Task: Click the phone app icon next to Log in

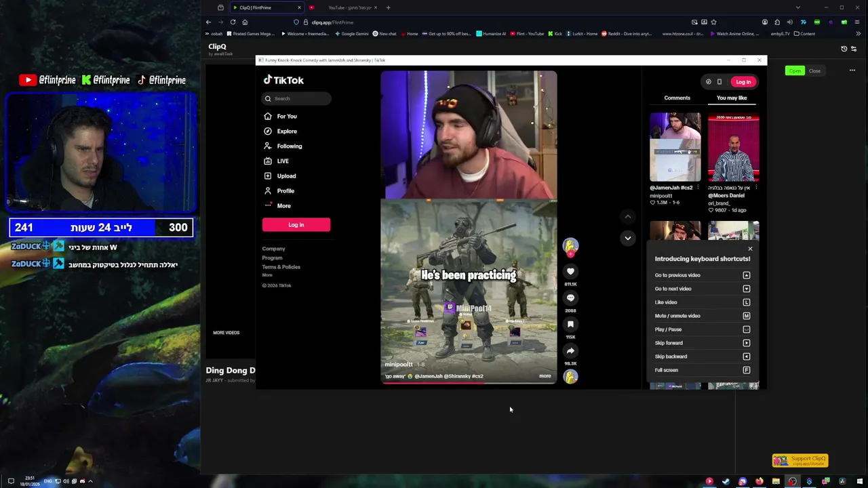Action: coord(719,82)
